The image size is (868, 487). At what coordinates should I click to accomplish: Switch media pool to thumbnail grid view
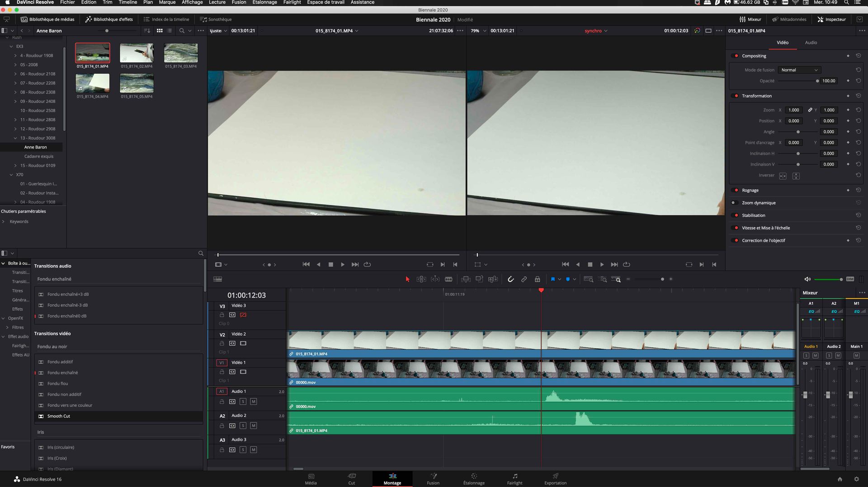coord(160,31)
